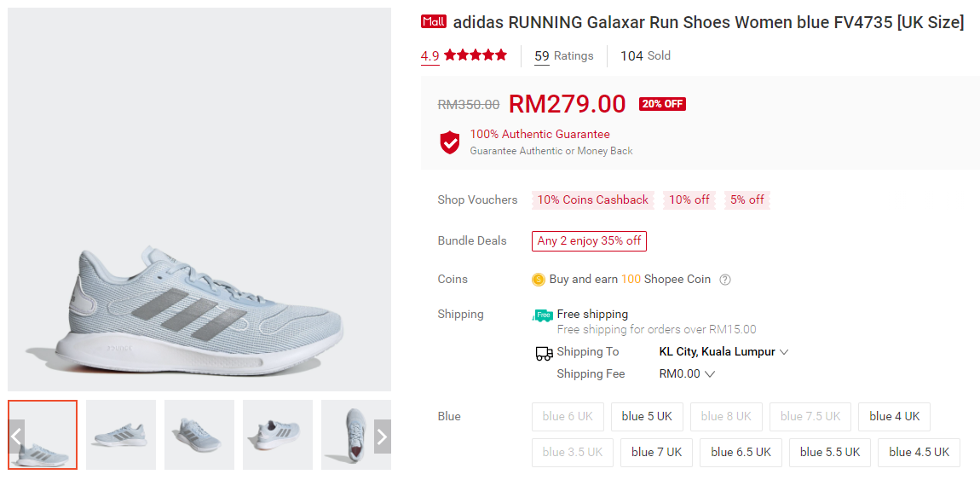Image resolution: width=980 pixels, height=480 pixels.
Task: Open the 59 Ratings link
Action: click(x=563, y=56)
